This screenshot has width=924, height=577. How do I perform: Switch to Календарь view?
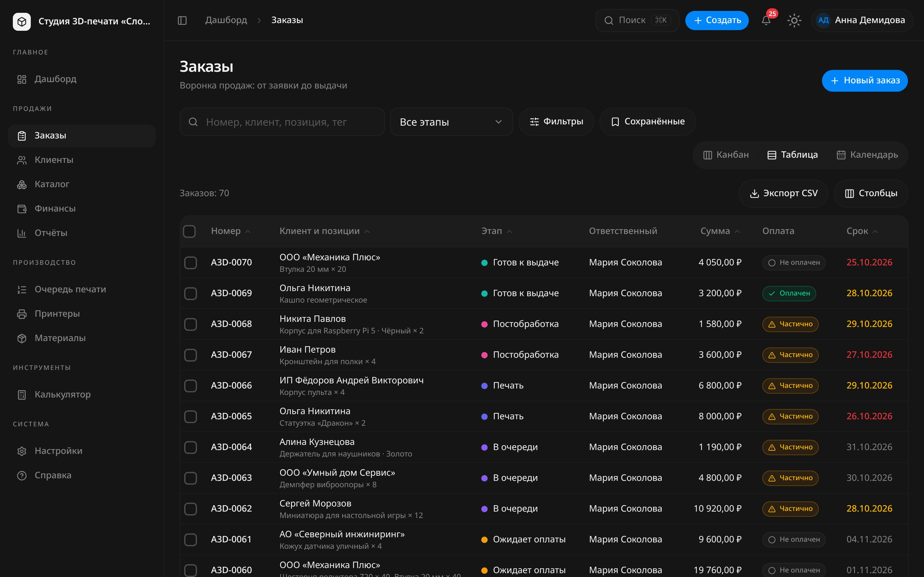[867, 155]
